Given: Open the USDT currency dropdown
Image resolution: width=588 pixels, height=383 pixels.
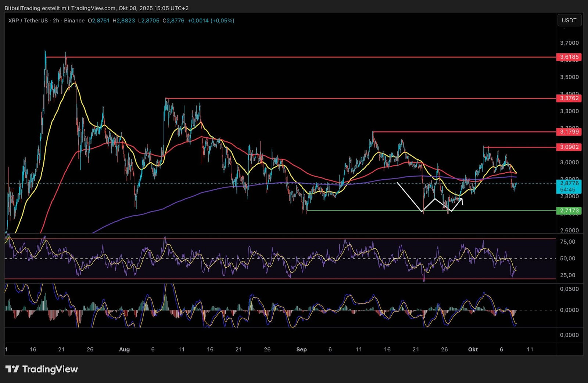Looking at the screenshot, I should pos(569,21).
